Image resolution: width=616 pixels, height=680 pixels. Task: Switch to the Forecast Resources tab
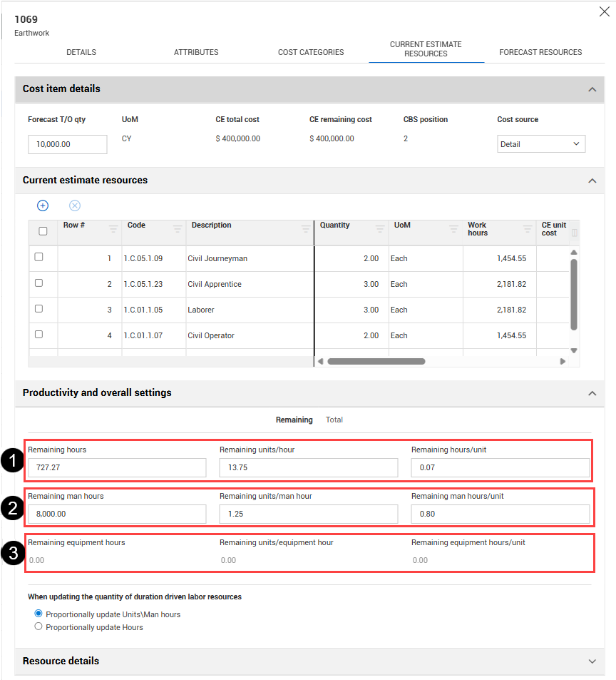[x=540, y=52]
